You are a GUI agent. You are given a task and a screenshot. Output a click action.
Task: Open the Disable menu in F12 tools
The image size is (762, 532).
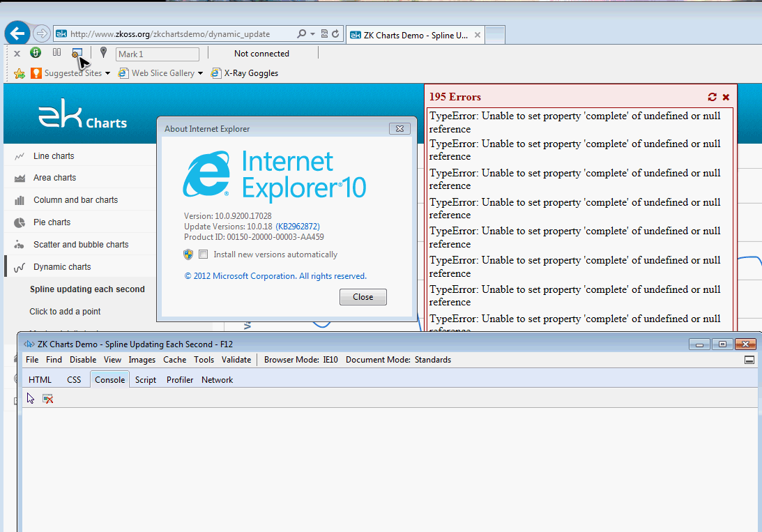coord(83,360)
